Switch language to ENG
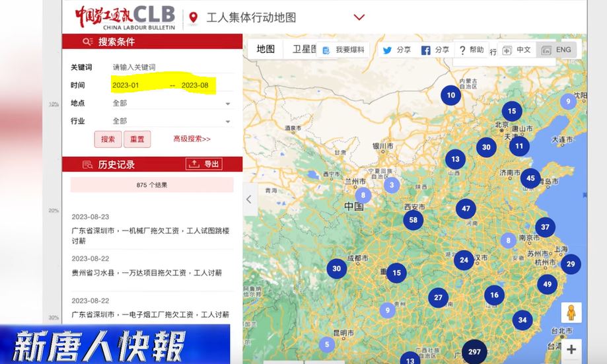This screenshot has height=364, width=607. [556, 50]
